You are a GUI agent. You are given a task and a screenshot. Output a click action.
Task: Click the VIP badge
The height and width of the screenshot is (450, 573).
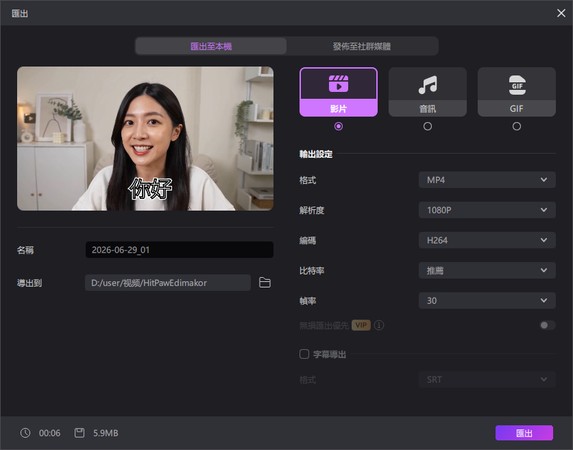pos(361,325)
